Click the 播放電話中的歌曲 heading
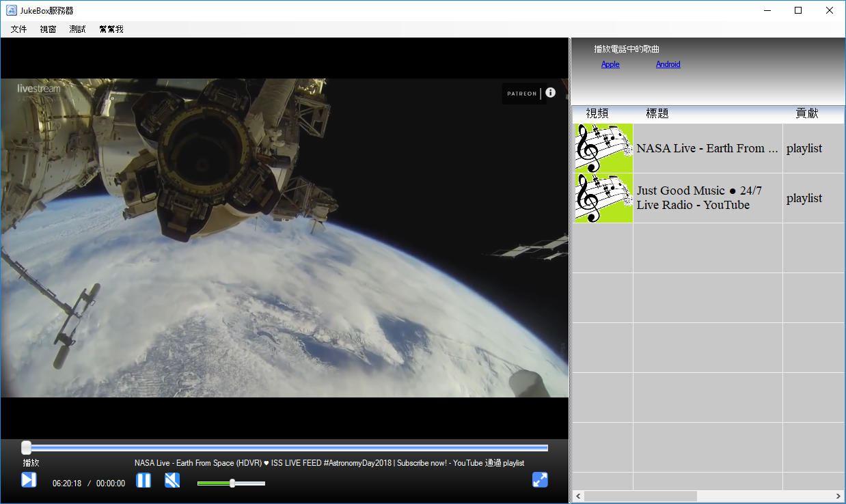The width and height of the screenshot is (846, 504). coord(627,49)
